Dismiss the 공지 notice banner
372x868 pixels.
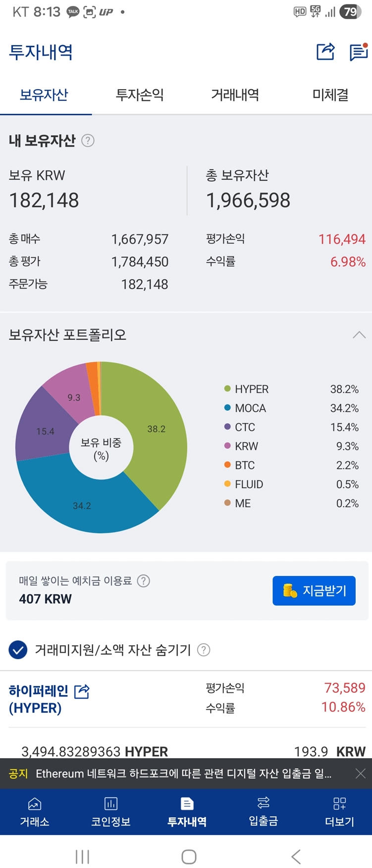361,773
